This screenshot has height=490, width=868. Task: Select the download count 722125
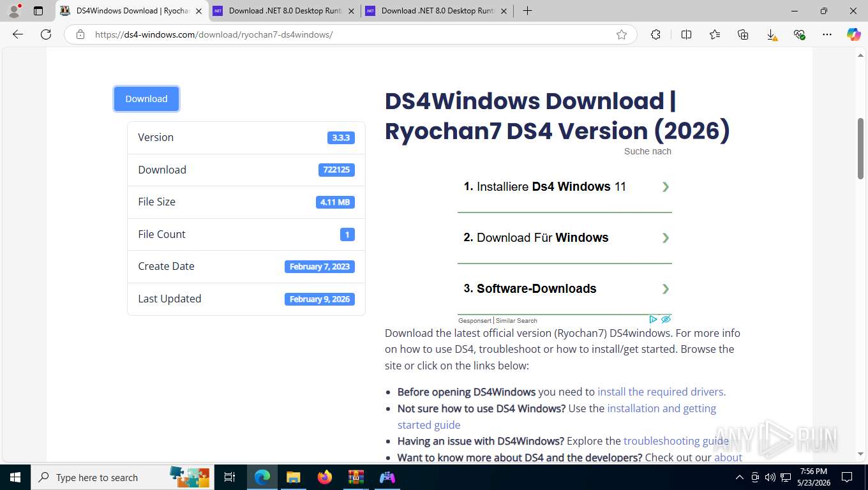pyautogui.click(x=336, y=170)
